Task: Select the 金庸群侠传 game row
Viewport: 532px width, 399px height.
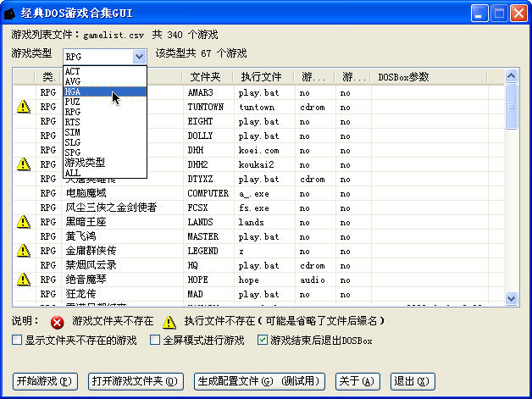Action: [258, 251]
